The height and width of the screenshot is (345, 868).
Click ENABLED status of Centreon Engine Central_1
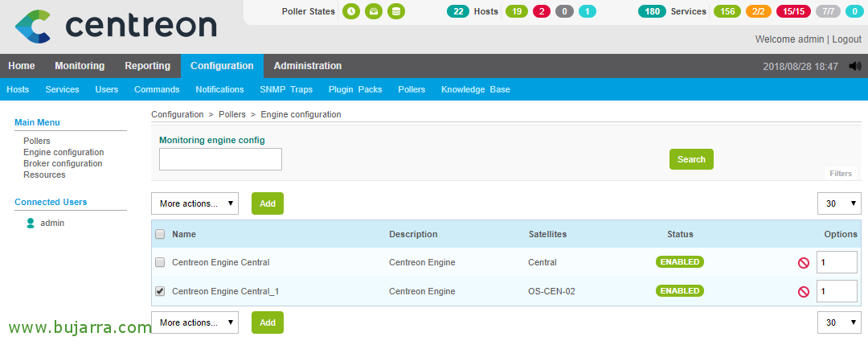click(x=680, y=291)
